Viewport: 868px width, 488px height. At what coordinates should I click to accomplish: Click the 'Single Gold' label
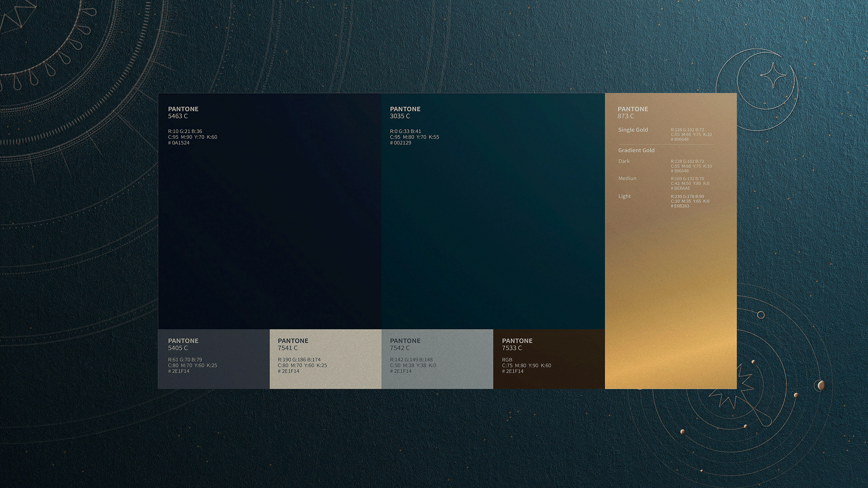tap(633, 130)
